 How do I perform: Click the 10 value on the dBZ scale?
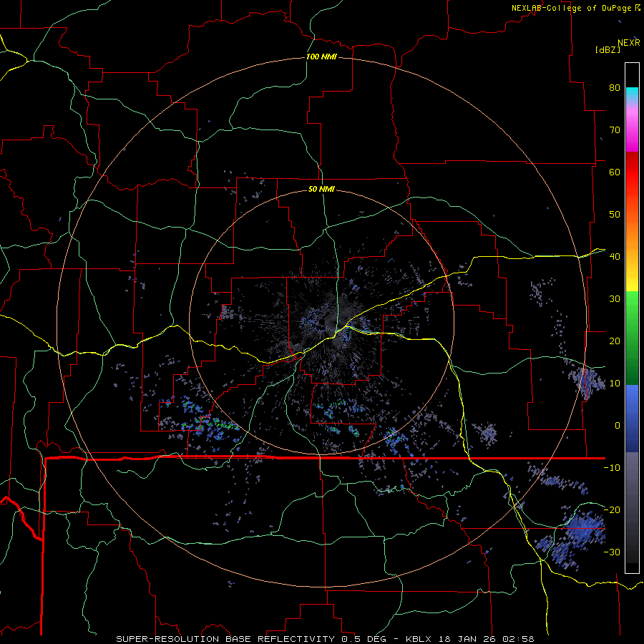615,384
